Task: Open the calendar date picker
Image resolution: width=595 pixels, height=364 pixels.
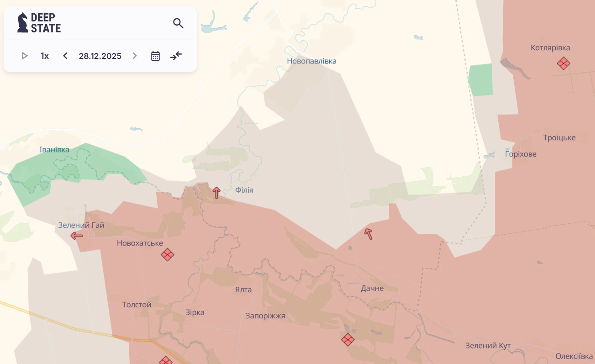Action: (155, 56)
